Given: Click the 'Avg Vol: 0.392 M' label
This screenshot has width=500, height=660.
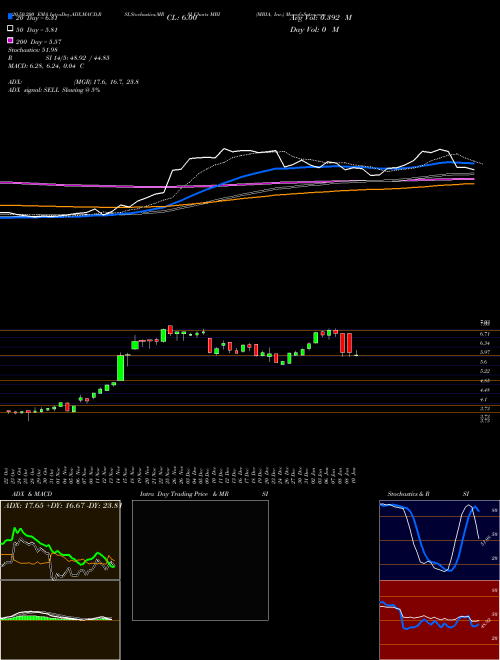Looking at the screenshot, I should [321, 18].
